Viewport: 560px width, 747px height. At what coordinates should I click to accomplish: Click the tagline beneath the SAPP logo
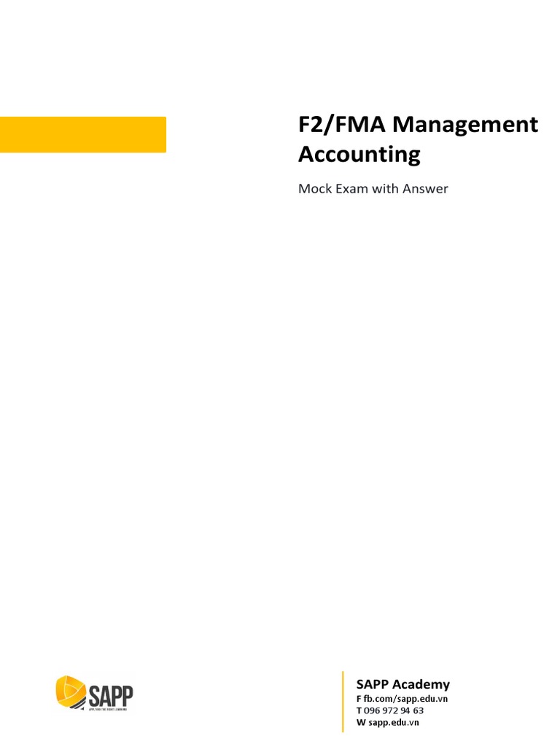pos(109,708)
